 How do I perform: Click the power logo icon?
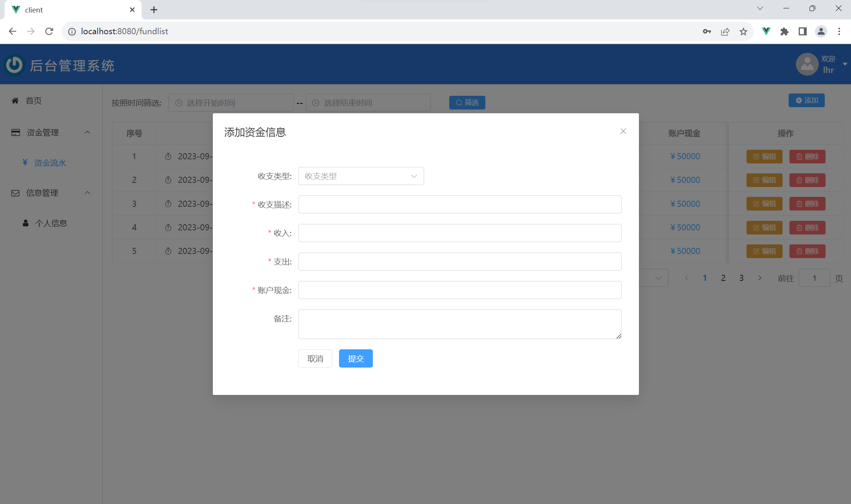(14, 65)
